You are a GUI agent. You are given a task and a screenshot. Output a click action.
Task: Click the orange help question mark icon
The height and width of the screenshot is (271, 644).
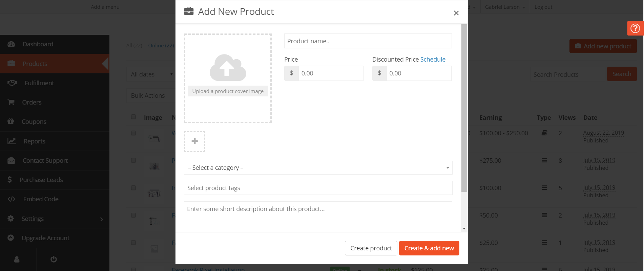pyautogui.click(x=635, y=28)
